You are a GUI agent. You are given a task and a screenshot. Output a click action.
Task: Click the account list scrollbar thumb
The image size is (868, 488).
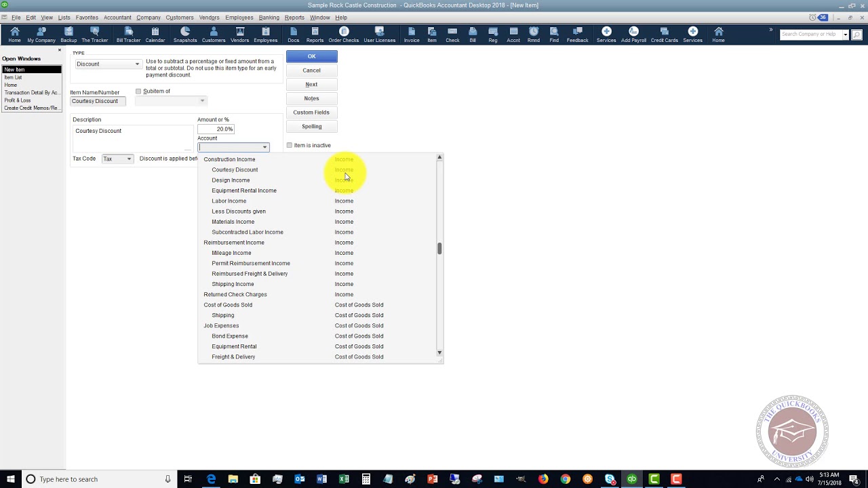coord(439,249)
